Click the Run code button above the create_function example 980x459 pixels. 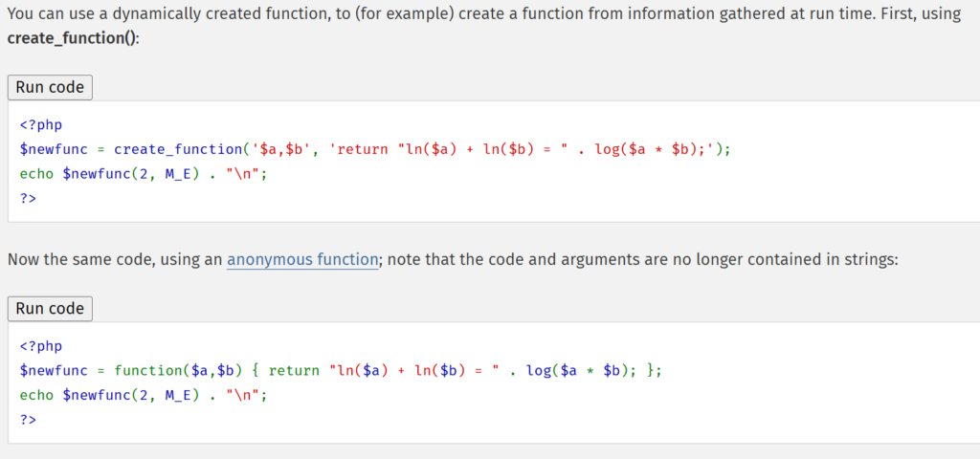click(x=50, y=87)
